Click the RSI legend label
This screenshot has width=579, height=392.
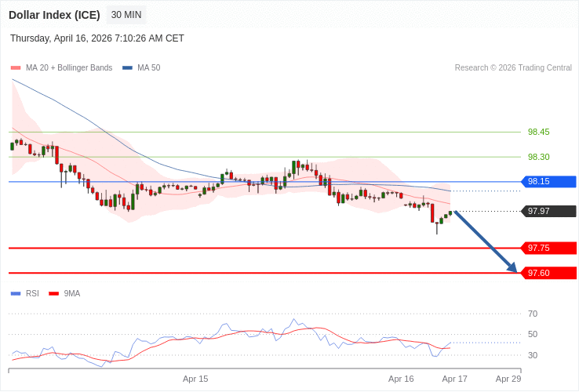coord(32,293)
